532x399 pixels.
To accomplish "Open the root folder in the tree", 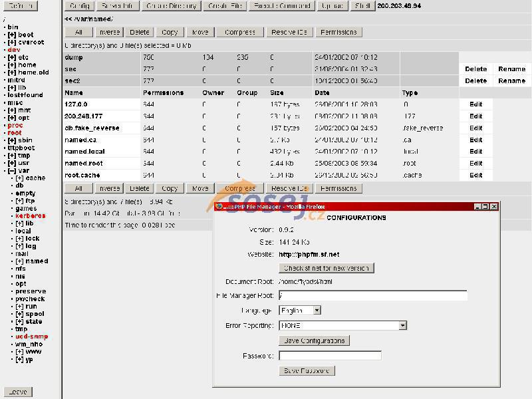I will pos(15,132).
